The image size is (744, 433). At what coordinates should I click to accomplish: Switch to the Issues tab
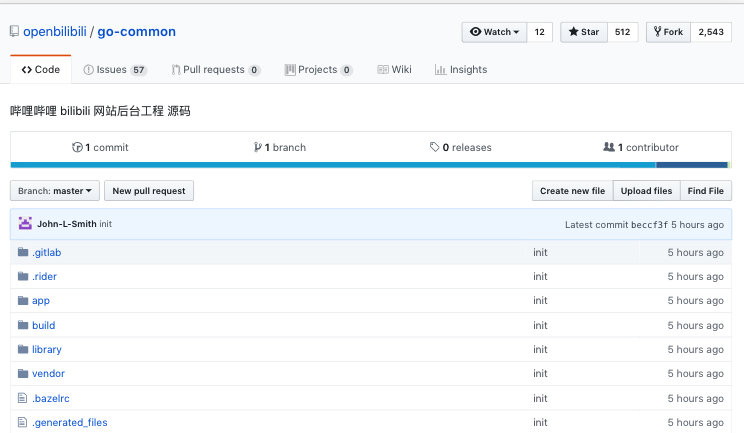point(115,70)
